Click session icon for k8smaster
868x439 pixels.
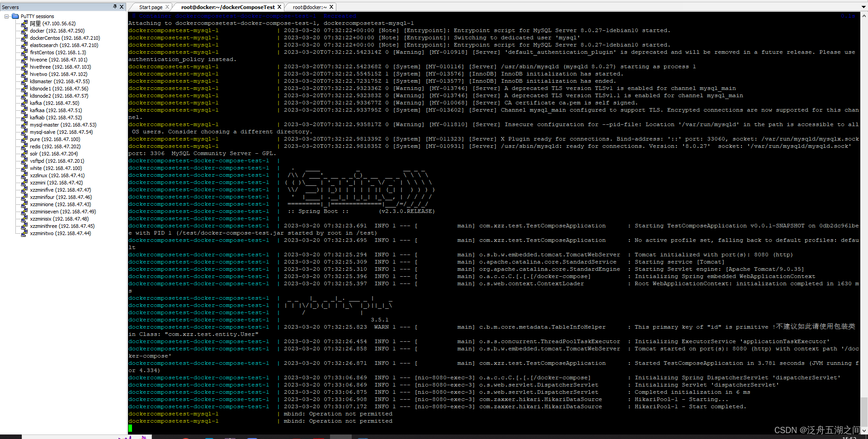pyautogui.click(x=24, y=81)
